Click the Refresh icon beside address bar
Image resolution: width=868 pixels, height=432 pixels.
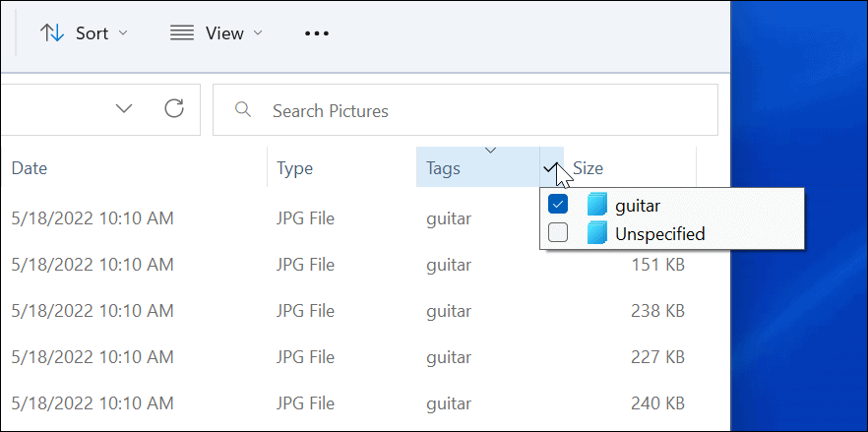click(174, 108)
